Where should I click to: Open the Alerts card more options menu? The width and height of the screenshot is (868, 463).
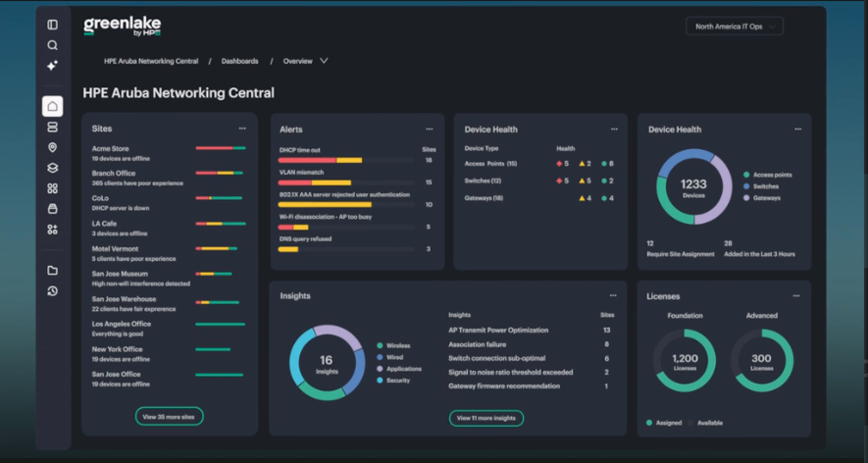429,129
